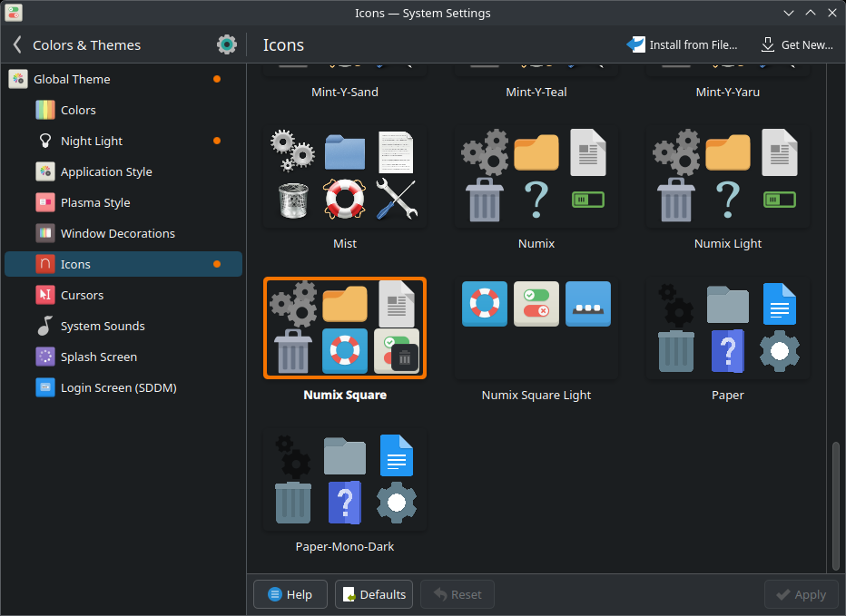Open Install from File dialog
The width and height of the screenshot is (846, 616).
[683, 44]
